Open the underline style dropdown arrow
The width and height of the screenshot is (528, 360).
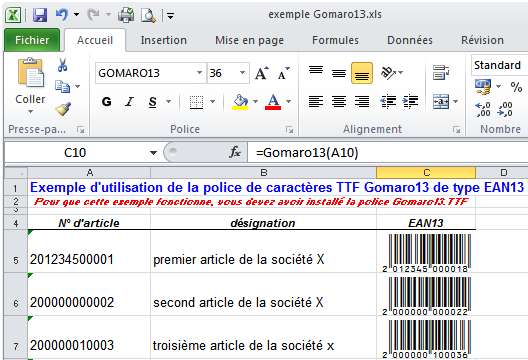[168, 101]
